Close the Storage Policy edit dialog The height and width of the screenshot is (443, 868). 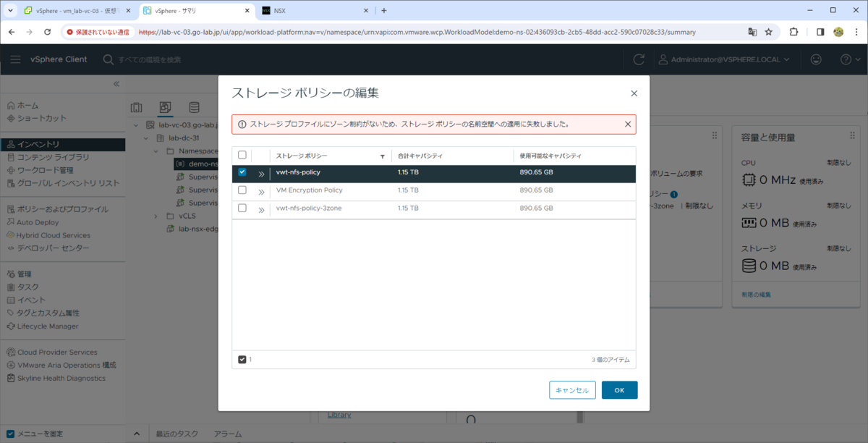point(634,93)
